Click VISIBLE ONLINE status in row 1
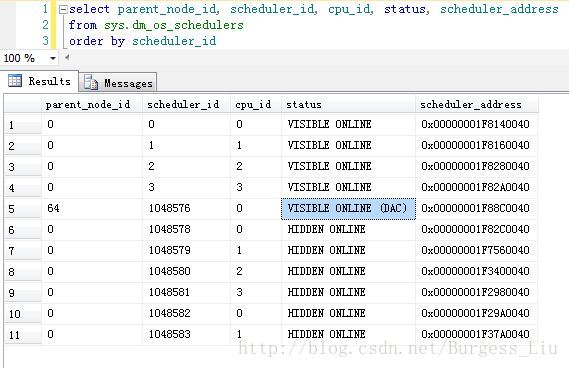 348,124
